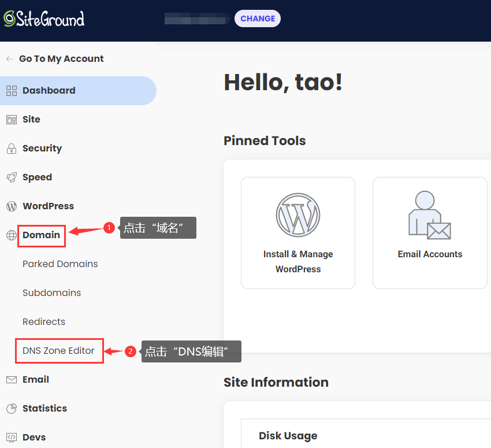Open Parked Domains submenu item
Screen dimensions: 491x448
click(60, 264)
